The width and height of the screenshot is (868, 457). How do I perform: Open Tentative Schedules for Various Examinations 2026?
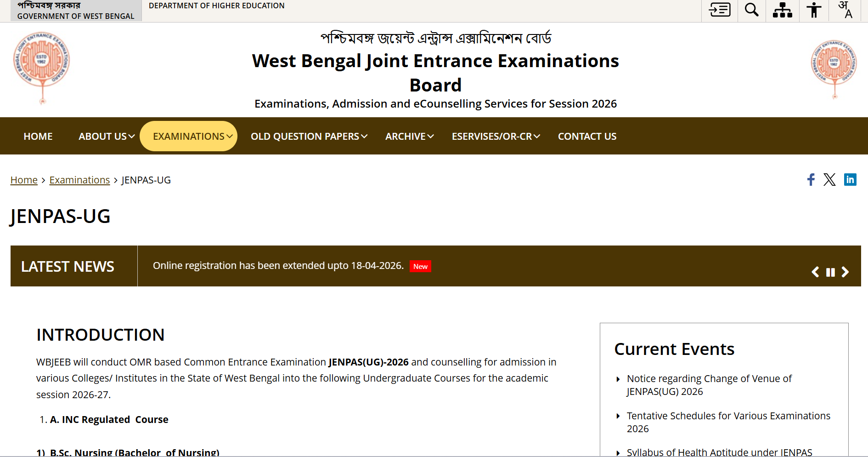pos(728,422)
